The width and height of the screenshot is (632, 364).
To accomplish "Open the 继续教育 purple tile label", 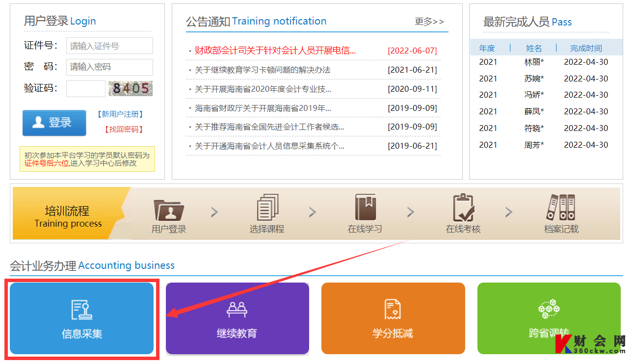I will tap(237, 334).
